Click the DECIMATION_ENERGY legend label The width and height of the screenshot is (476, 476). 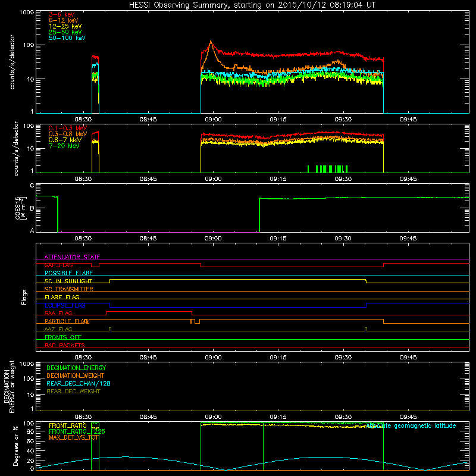click(x=76, y=368)
